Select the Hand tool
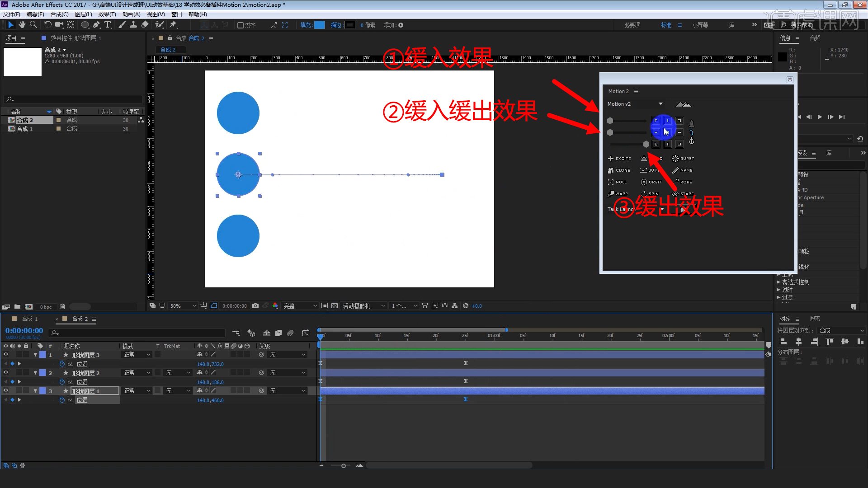The image size is (868, 488). click(22, 25)
